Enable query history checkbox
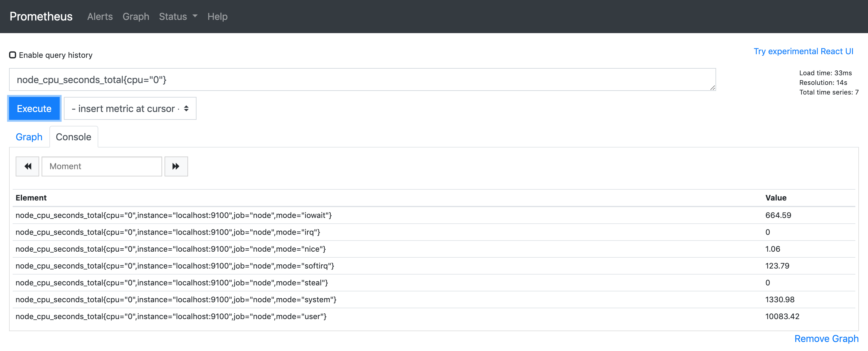The image size is (868, 351). point(12,55)
